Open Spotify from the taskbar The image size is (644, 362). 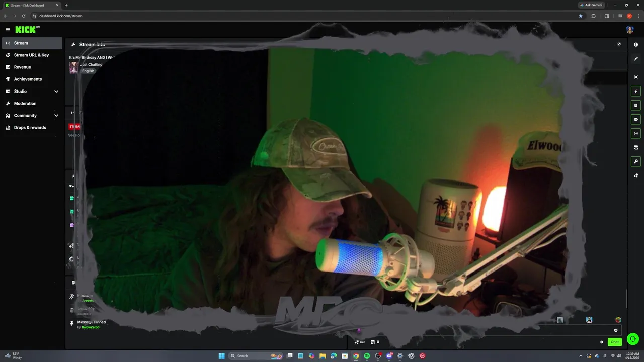click(x=367, y=356)
